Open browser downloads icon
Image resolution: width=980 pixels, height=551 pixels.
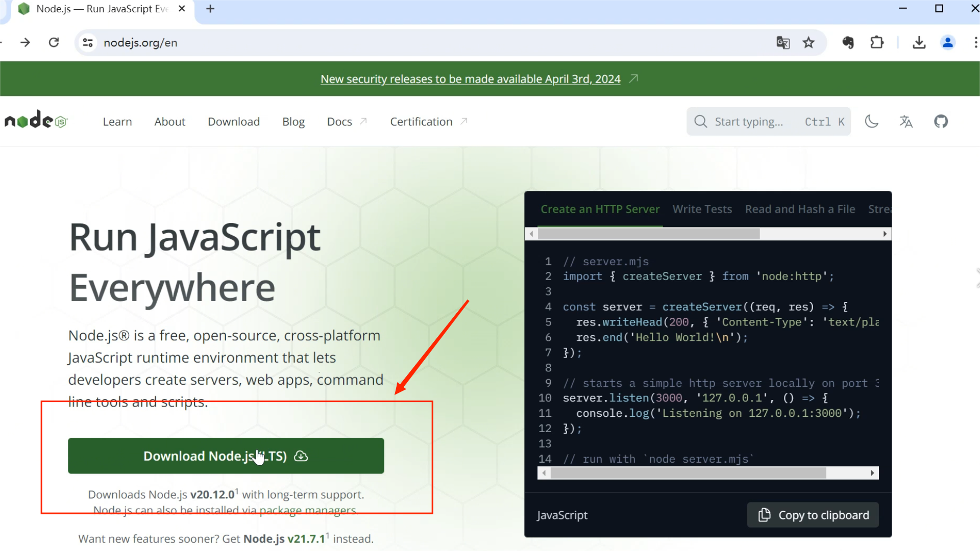(x=919, y=42)
